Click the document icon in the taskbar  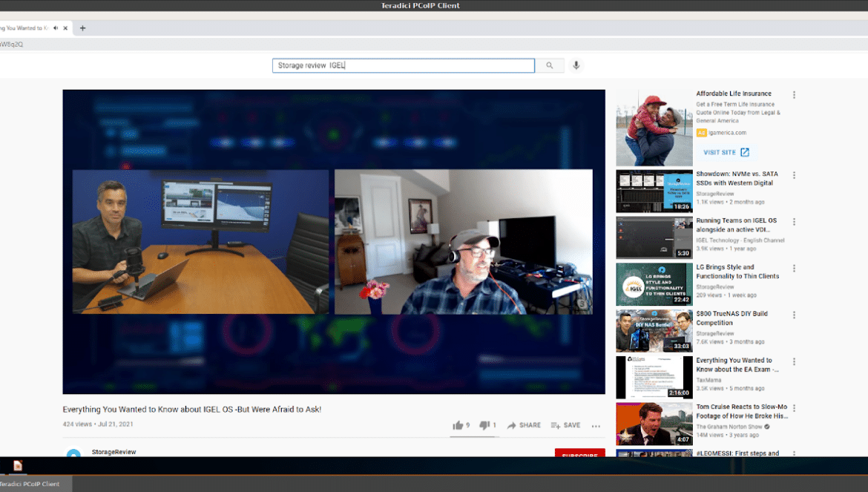point(18,465)
